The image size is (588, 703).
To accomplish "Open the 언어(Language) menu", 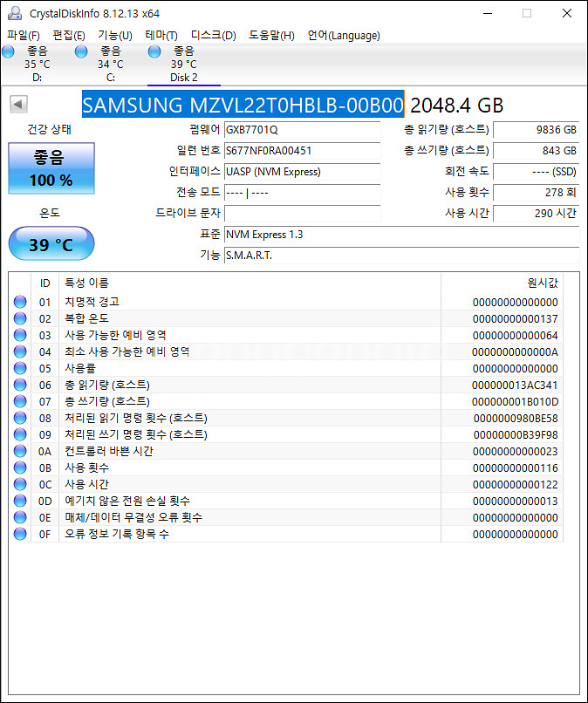I will (x=344, y=35).
